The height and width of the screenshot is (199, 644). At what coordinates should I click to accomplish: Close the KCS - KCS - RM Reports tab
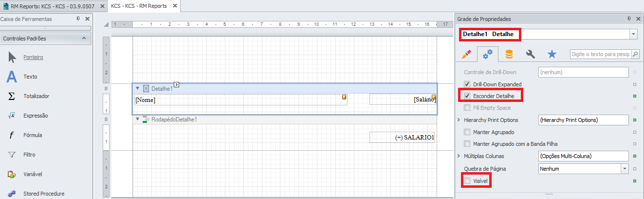tap(174, 6)
